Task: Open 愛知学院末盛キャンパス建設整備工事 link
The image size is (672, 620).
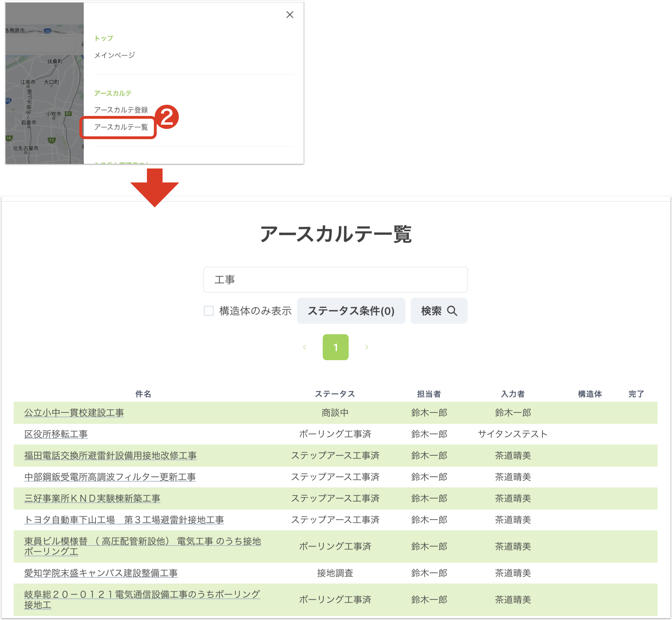Action: (101, 573)
